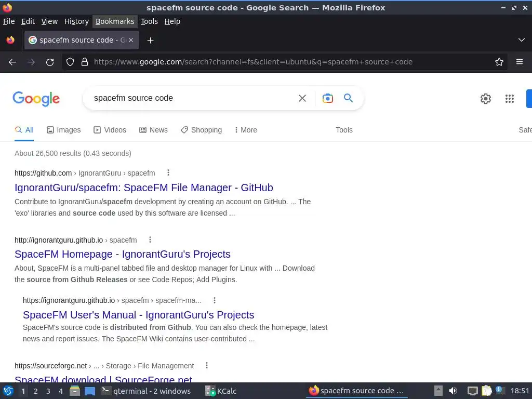Open the volume control tray icon
Image resolution: width=532 pixels, height=399 pixels.
453,391
